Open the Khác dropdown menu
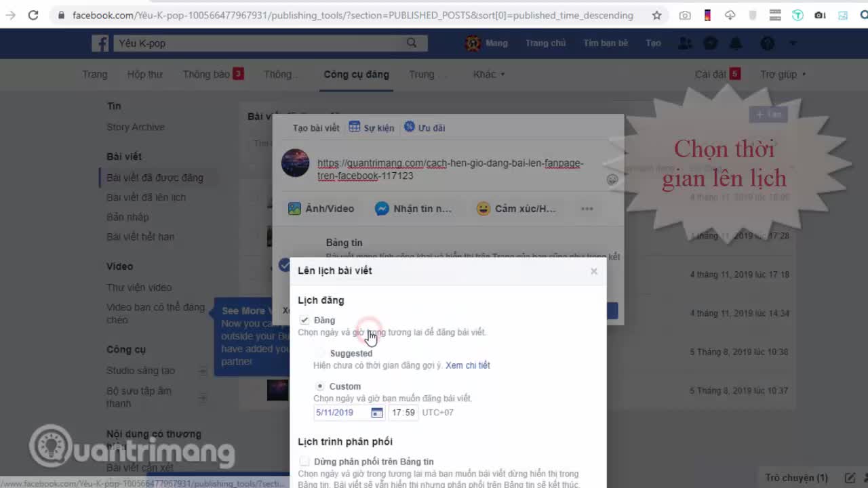The height and width of the screenshot is (488, 868). click(489, 75)
